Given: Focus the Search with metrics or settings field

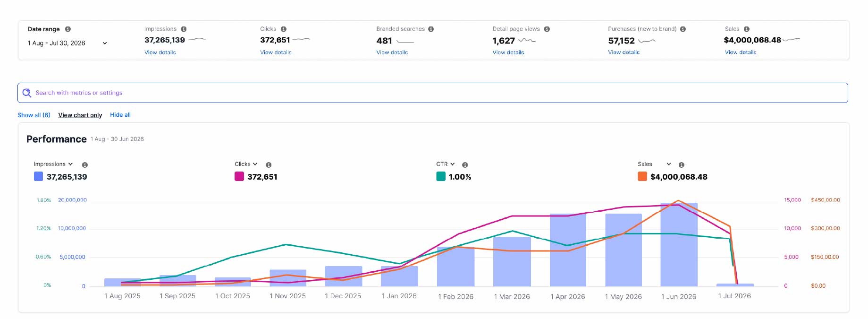Looking at the screenshot, I should pyautogui.click(x=433, y=93).
